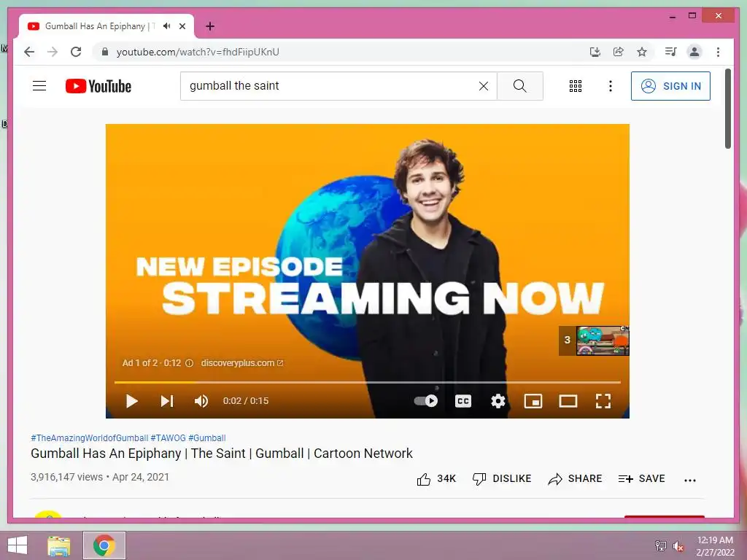The image size is (747, 560).
Task: Click the DISLIKE button
Action: coord(502,479)
